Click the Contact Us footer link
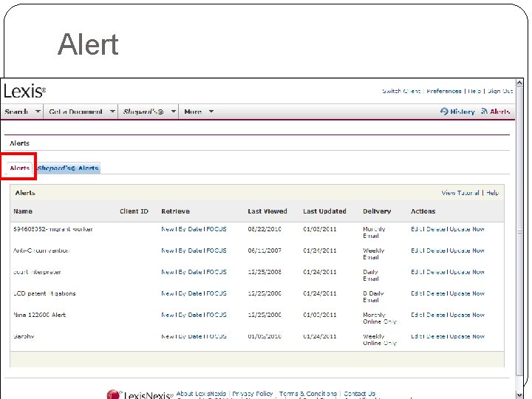The width and height of the screenshot is (532, 399). (x=359, y=394)
